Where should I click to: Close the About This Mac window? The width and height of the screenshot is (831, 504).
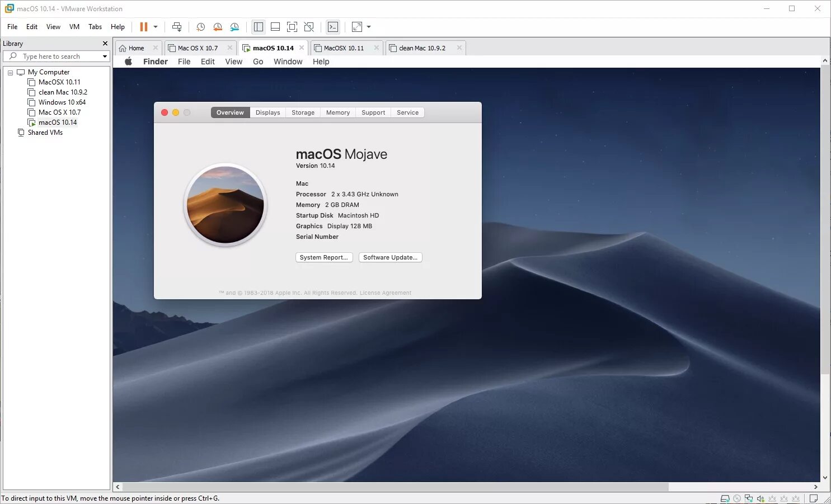[x=165, y=112]
